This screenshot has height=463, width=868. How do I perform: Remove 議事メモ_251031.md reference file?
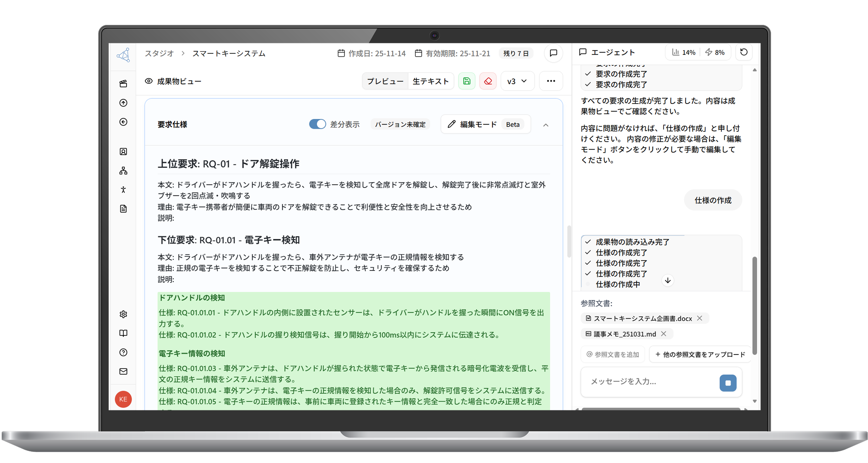664,334
